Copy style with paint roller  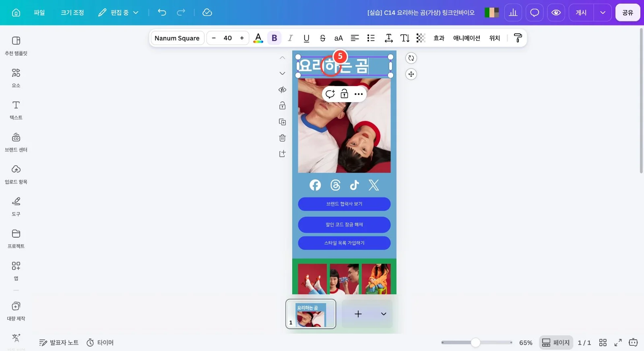tap(518, 38)
